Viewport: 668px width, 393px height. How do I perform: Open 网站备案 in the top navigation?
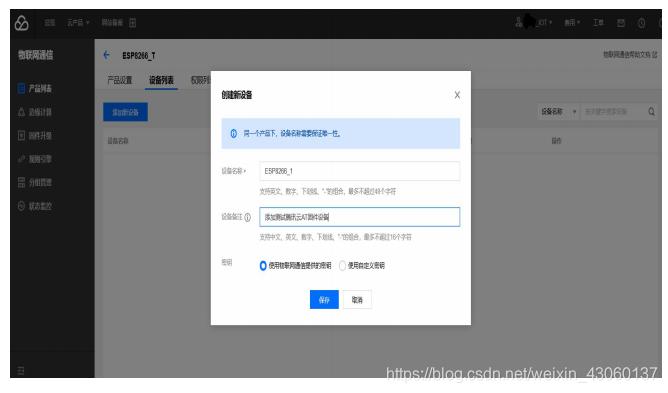coord(112,23)
